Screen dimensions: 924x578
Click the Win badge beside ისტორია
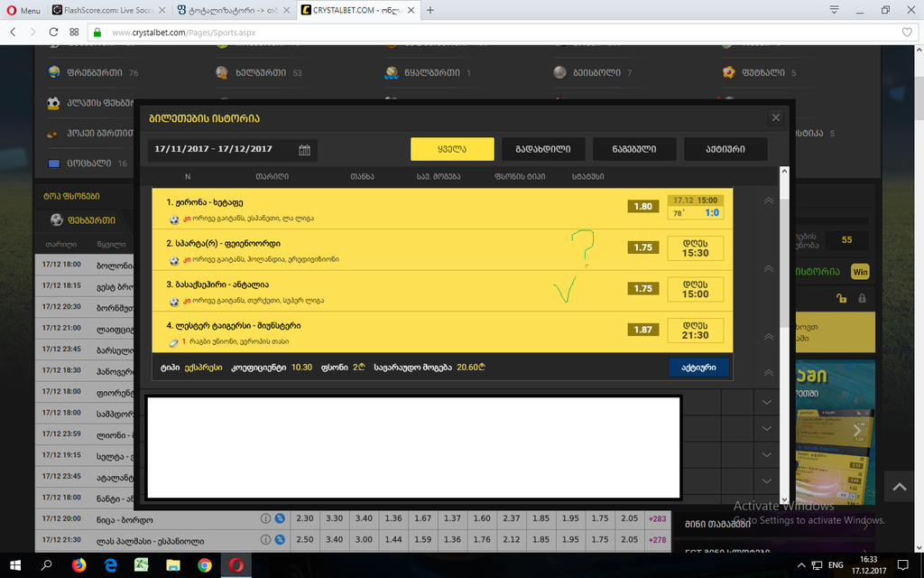pos(860,272)
